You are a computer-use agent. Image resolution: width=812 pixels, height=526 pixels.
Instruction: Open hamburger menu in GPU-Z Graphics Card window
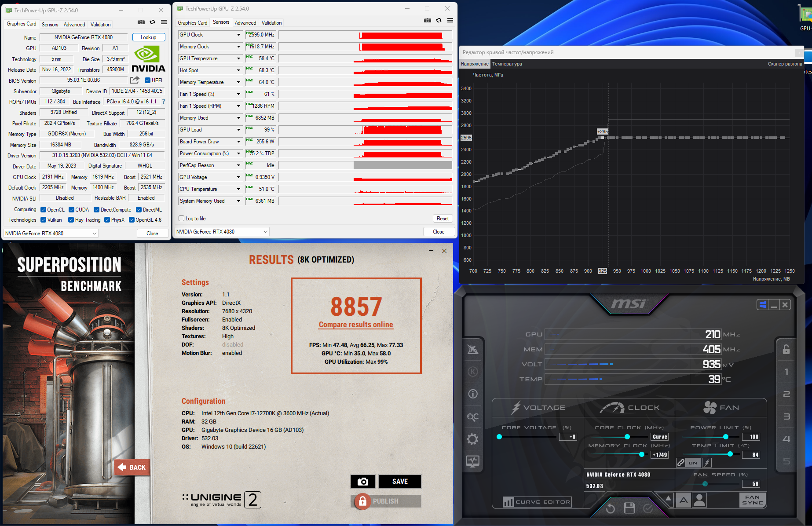[164, 22]
